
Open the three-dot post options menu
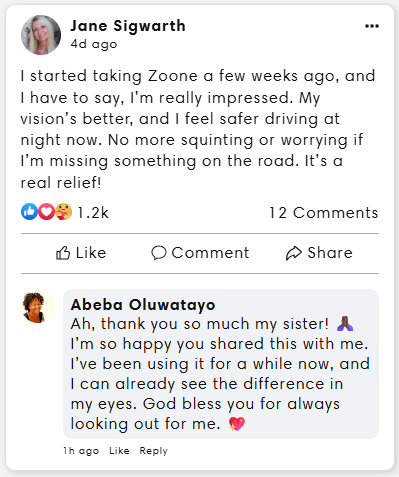[372, 26]
